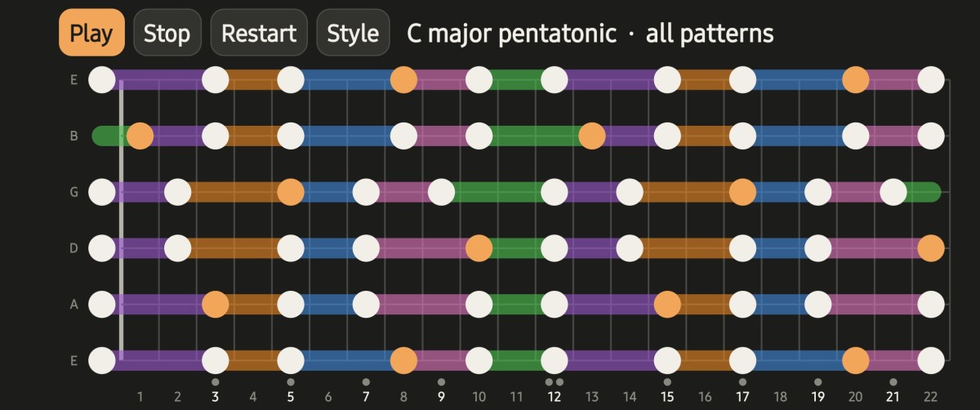The image size is (980, 410).
Task: Select the open G string note
Action: coord(102,192)
